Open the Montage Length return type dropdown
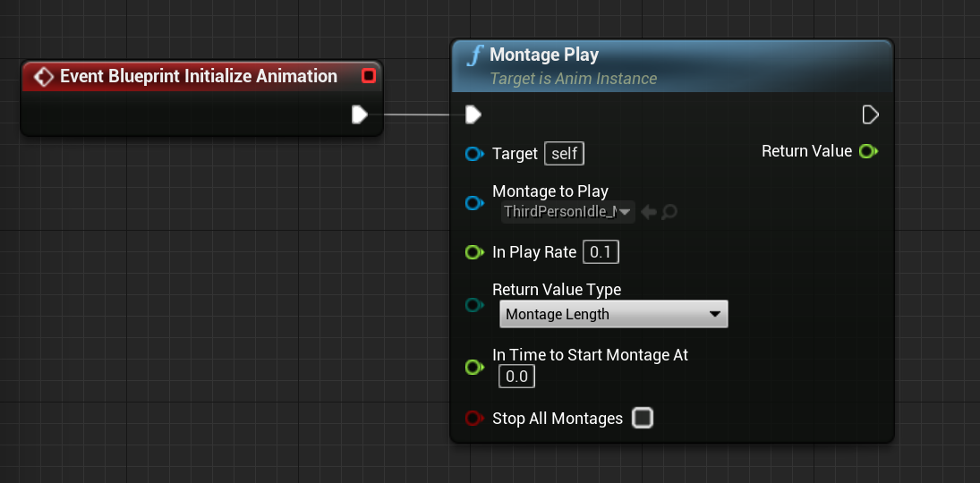 (x=614, y=314)
